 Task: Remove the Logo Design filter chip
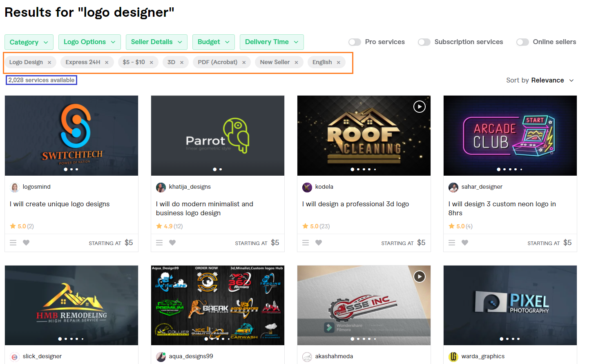pos(49,63)
